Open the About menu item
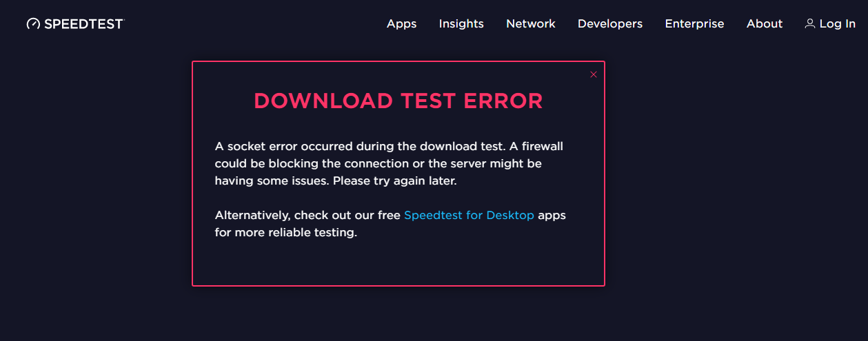 click(765, 23)
